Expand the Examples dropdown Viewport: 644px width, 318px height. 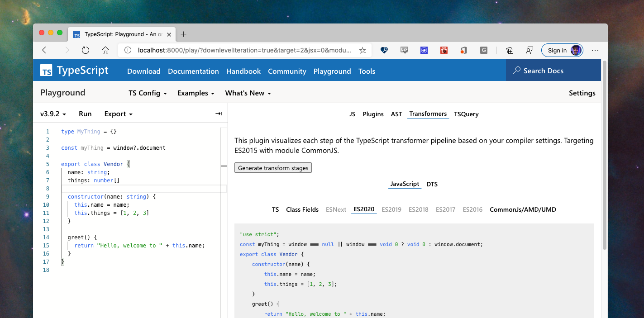pos(196,93)
